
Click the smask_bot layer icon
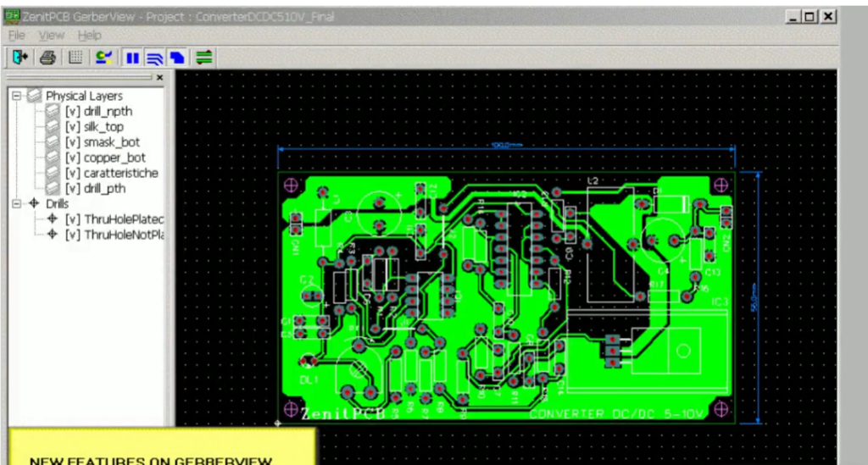click(x=53, y=142)
